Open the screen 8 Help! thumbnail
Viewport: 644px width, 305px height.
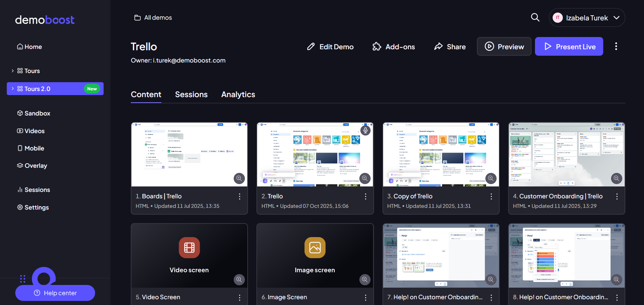pyautogui.click(x=567, y=256)
